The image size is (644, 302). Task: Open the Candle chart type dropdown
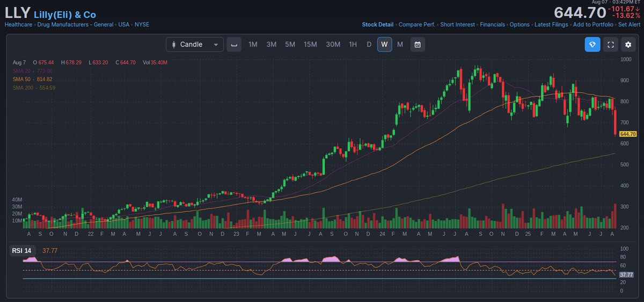point(194,45)
